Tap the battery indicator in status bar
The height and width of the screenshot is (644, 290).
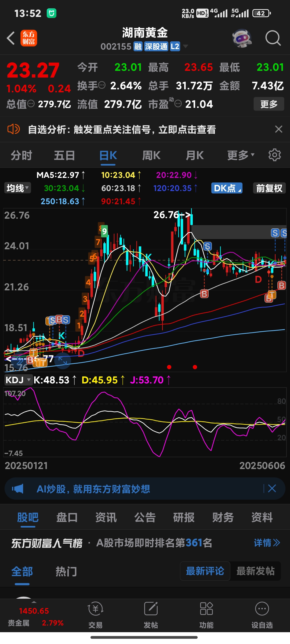[262, 13]
